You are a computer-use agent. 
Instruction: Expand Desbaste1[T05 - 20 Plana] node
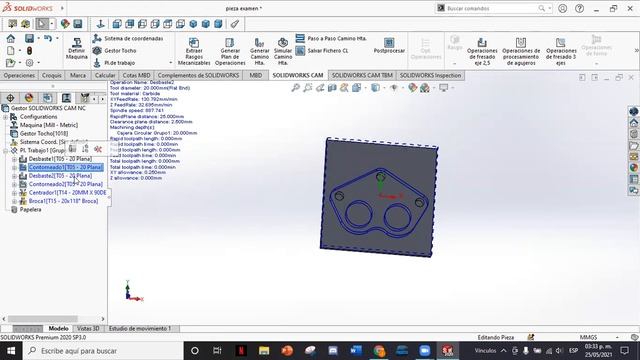[x=14, y=159]
